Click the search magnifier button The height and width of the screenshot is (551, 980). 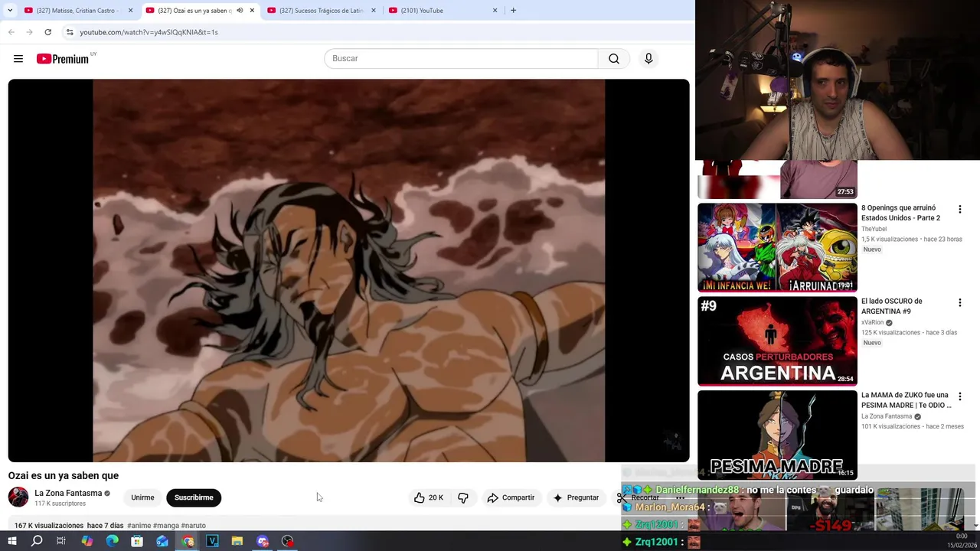614,58
